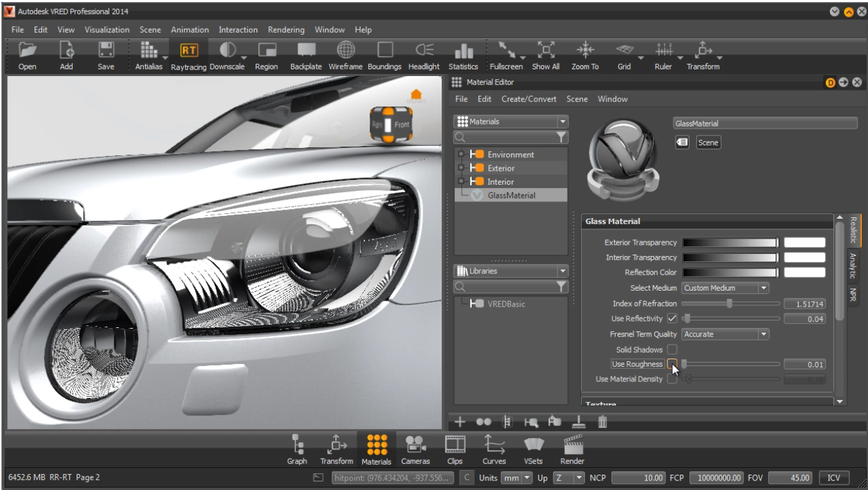Click the Index of Refraction slider

point(730,304)
